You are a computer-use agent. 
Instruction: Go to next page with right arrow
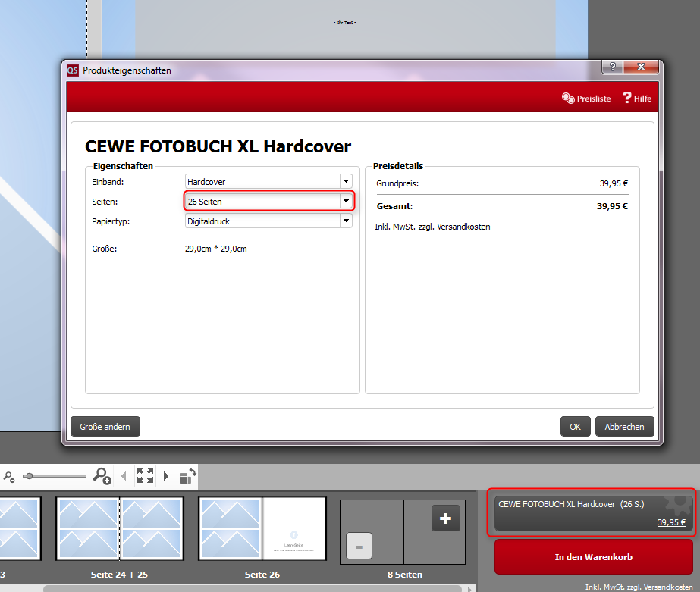166,476
